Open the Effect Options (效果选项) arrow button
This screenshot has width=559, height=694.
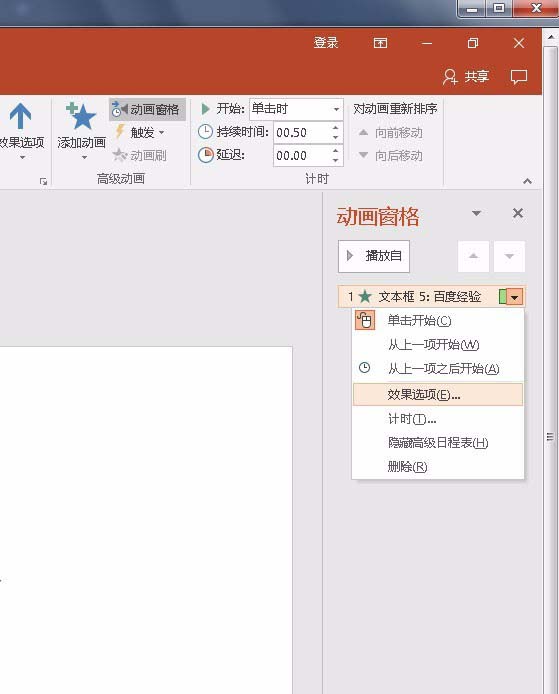(x=21, y=131)
